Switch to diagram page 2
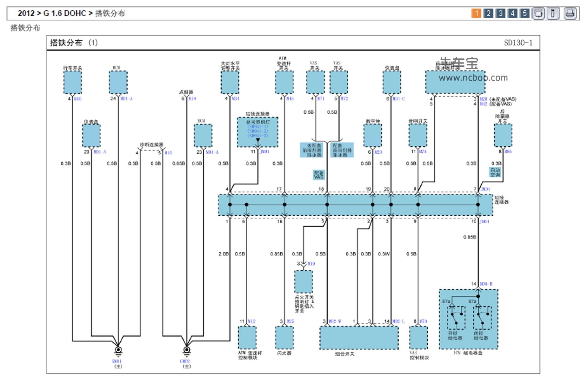Image resolution: width=588 pixels, height=392 pixels. pyautogui.click(x=488, y=13)
